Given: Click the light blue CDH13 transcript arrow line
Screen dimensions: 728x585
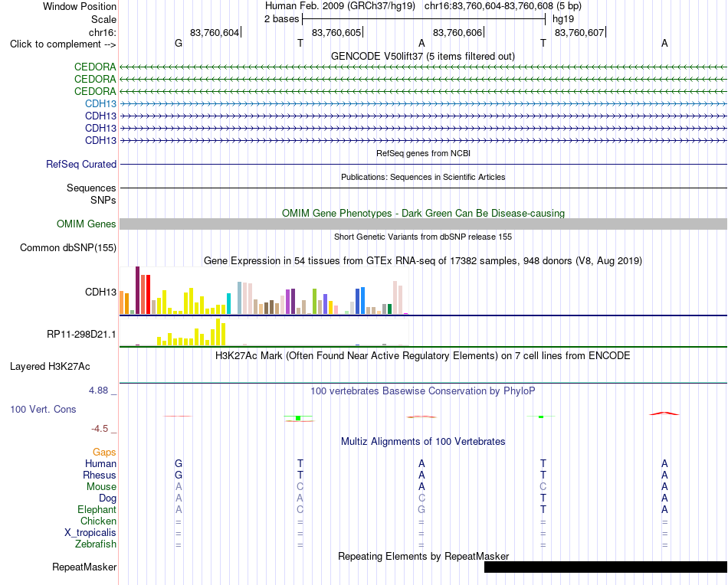Looking at the screenshot, I should pyautogui.click(x=424, y=103).
